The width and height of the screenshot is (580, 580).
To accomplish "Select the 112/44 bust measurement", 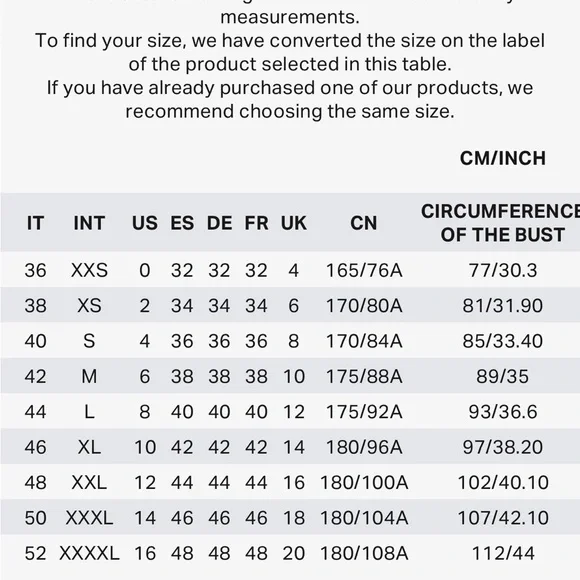I will tap(502, 553).
